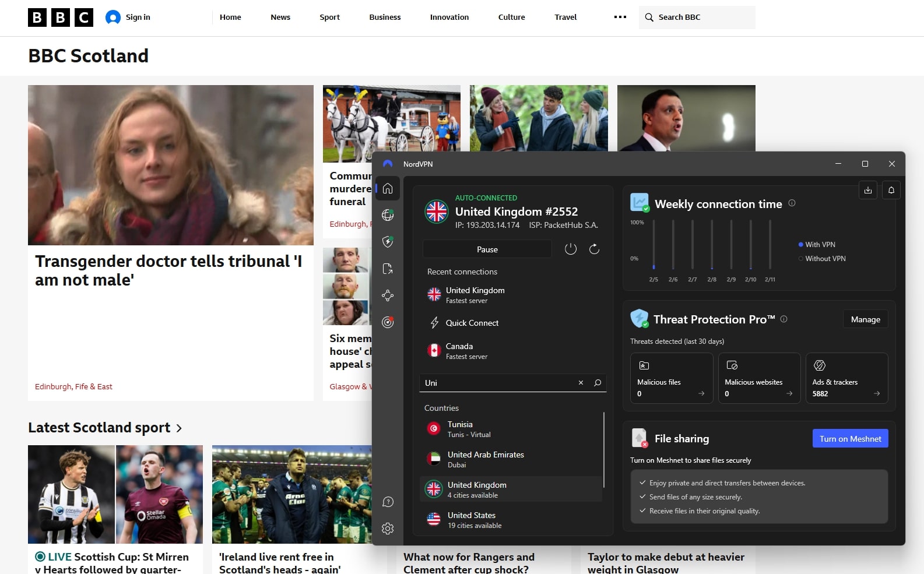The width and height of the screenshot is (924, 574).
Task: Click the Edinburgh, Fife & East tag link
Action: (x=73, y=386)
